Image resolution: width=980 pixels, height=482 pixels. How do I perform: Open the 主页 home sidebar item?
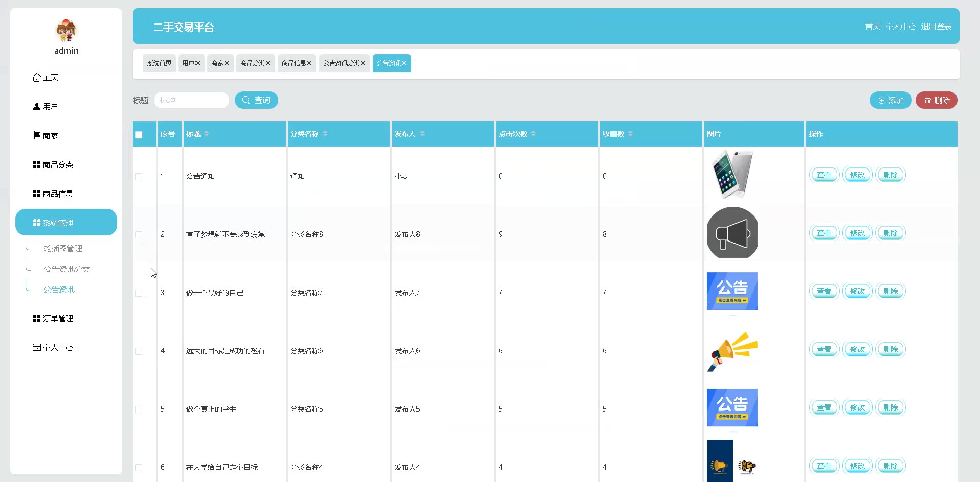pos(46,78)
